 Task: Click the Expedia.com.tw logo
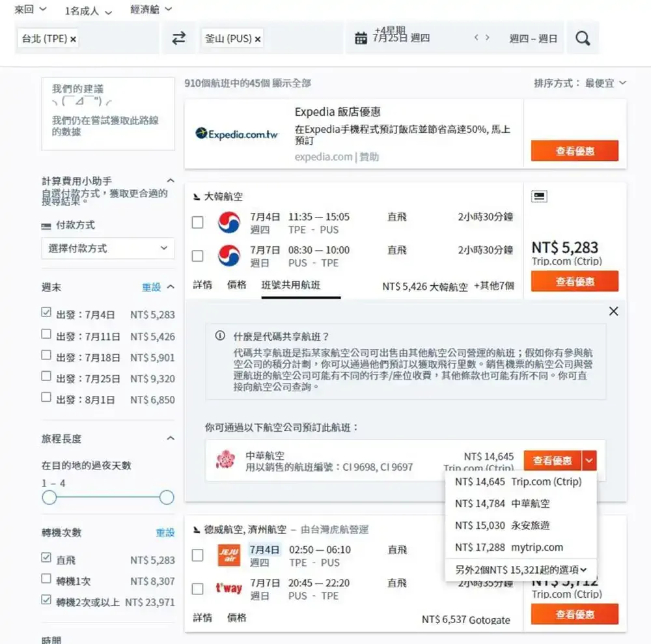click(x=237, y=133)
